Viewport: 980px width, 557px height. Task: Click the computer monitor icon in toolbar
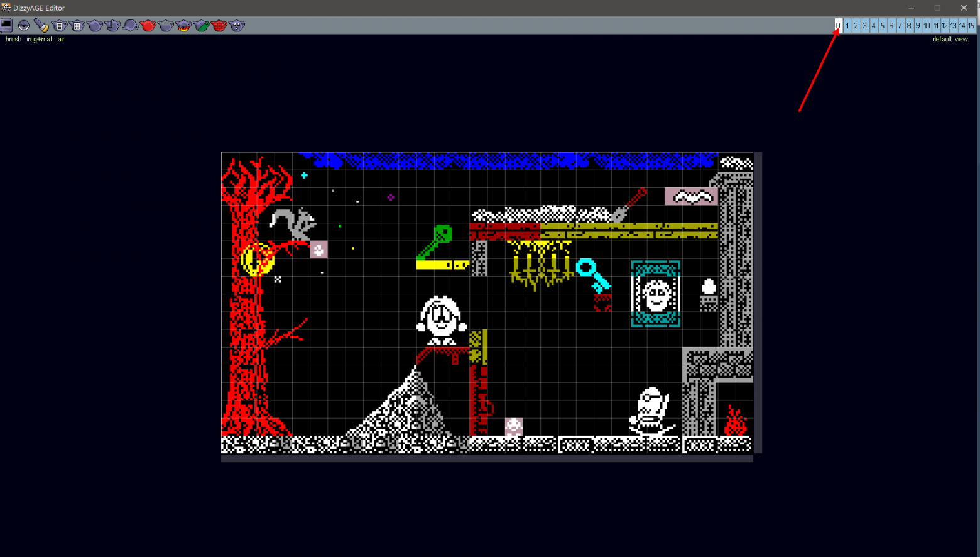click(6, 25)
